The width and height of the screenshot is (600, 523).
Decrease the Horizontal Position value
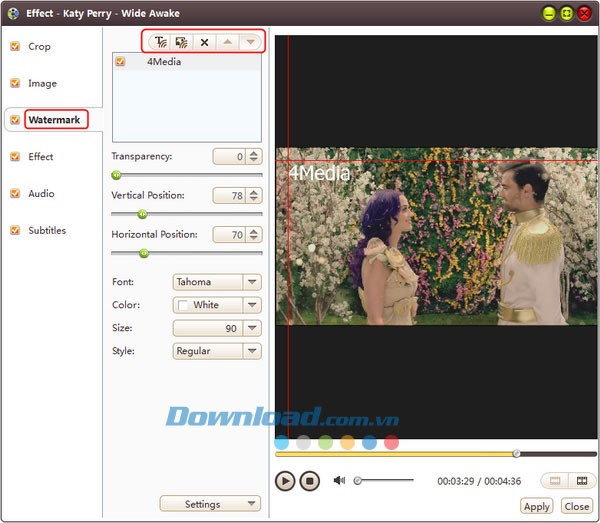coord(253,238)
